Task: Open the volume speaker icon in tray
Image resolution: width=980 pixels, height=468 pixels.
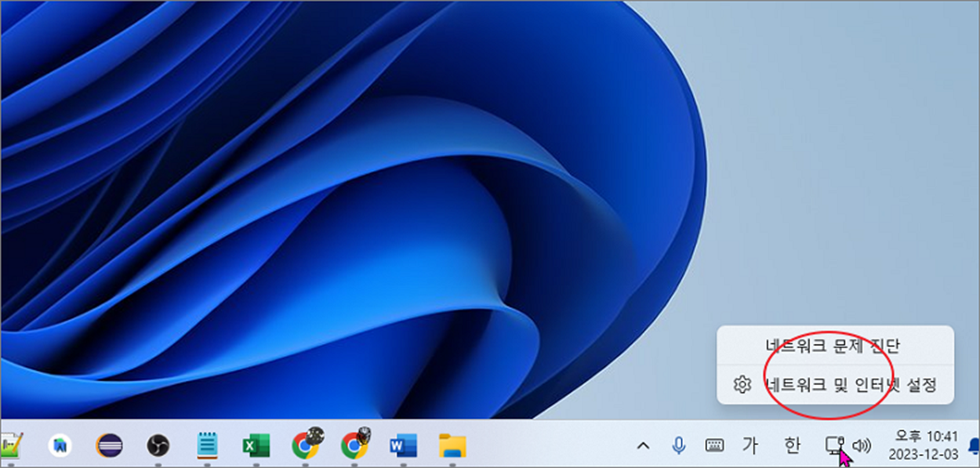Action: [862, 446]
